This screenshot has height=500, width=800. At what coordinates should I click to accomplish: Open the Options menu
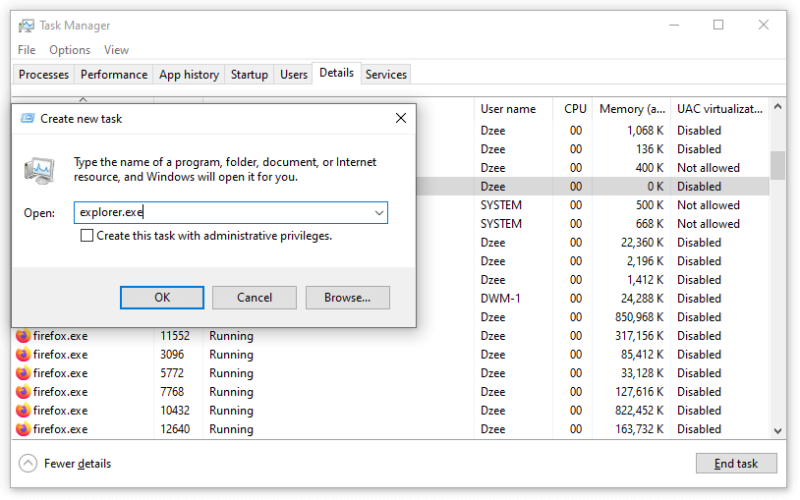[x=70, y=50]
